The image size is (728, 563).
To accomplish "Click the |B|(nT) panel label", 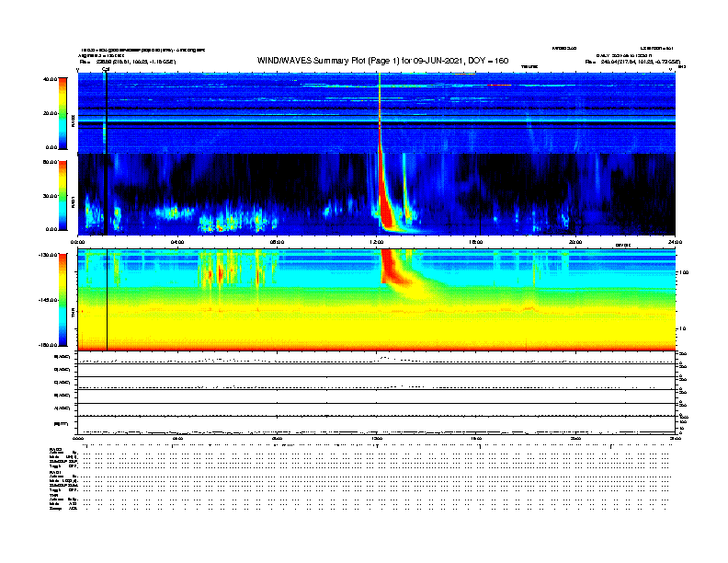I will 62,424.
